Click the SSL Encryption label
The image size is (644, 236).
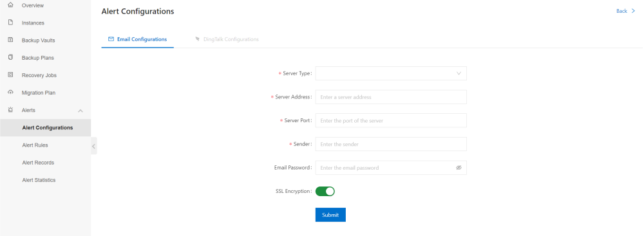pyautogui.click(x=294, y=191)
